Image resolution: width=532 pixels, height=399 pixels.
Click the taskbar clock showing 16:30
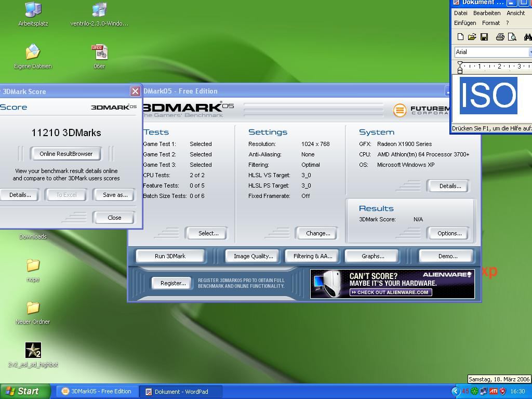pyautogui.click(x=517, y=391)
